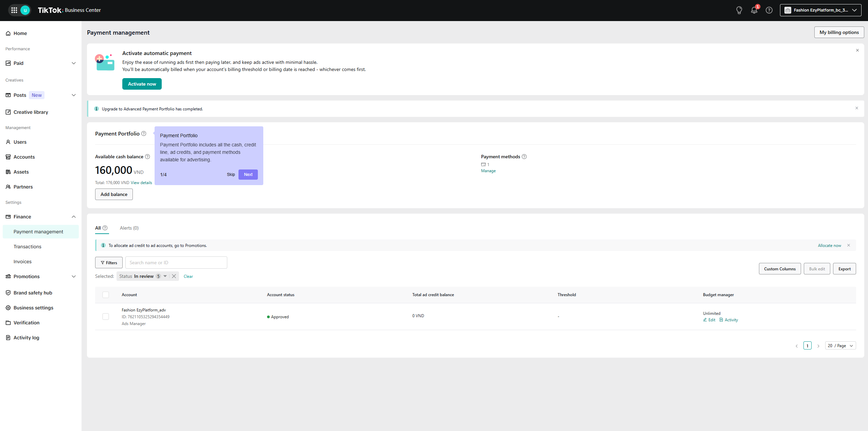The height and width of the screenshot is (431, 868).
Task: Click Clear filters link
Action: (x=188, y=276)
